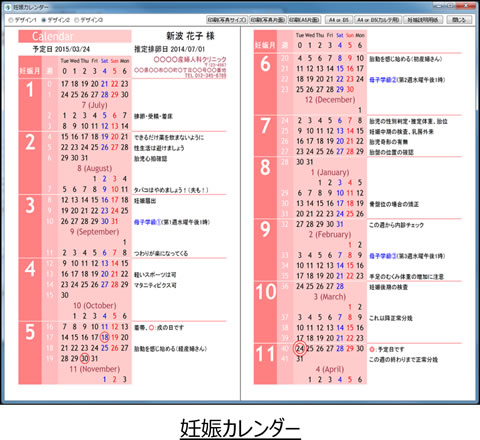Click the blue 母子学級① link text
This screenshot has width=480, height=440.
click(x=147, y=222)
